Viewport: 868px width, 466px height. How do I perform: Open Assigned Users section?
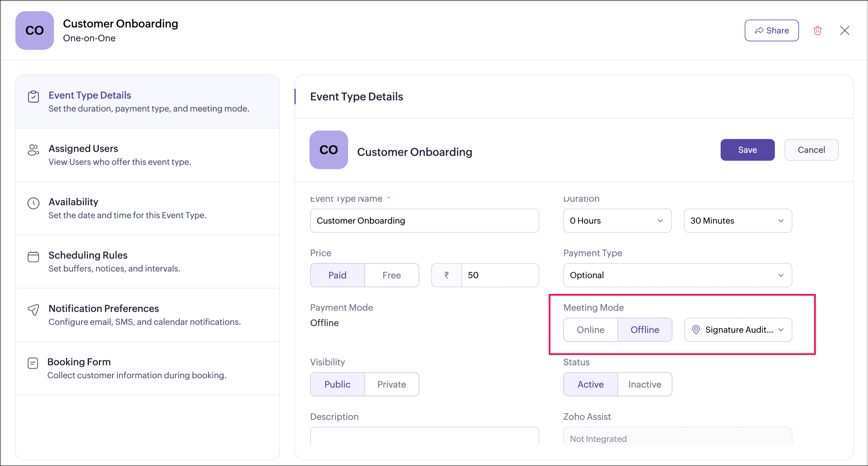pos(147,155)
